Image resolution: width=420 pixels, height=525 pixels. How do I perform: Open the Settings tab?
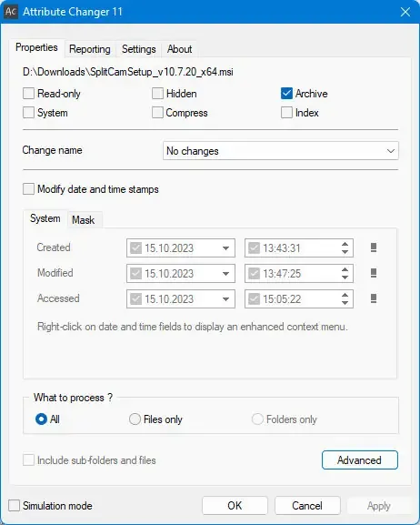(x=138, y=49)
